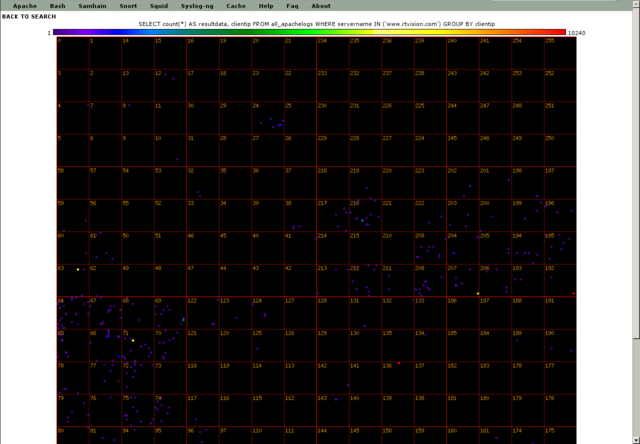The height and width of the screenshot is (444, 640).
Task: Click the label 74 in the grid
Action: tap(158, 398)
